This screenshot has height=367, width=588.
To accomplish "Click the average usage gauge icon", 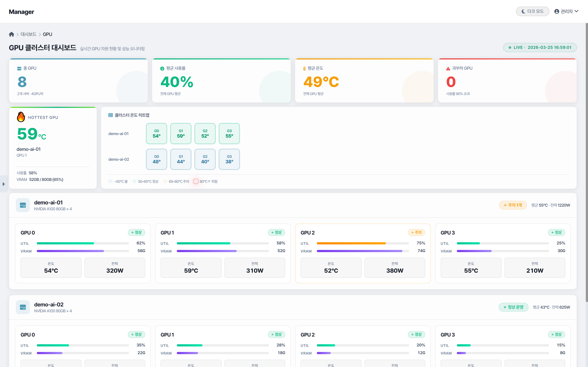I will coord(162,68).
